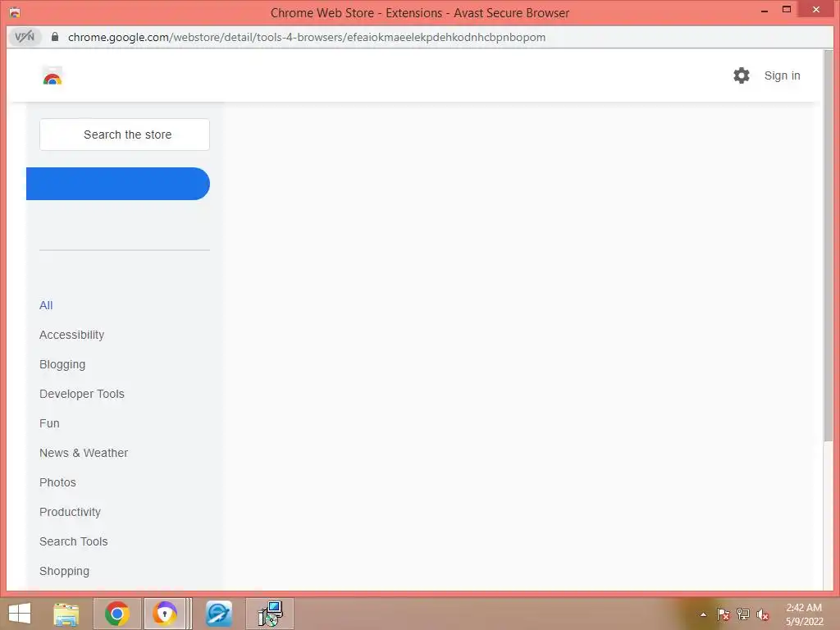Select the All category
The image size is (840, 630).
pyautogui.click(x=46, y=305)
